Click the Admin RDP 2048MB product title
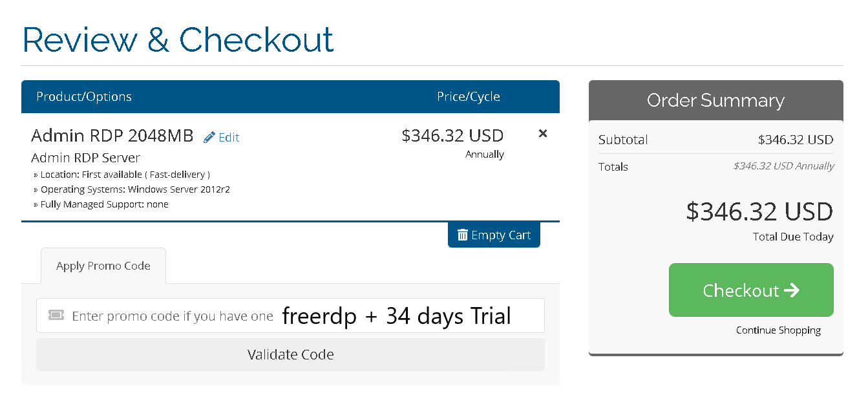 pos(112,136)
